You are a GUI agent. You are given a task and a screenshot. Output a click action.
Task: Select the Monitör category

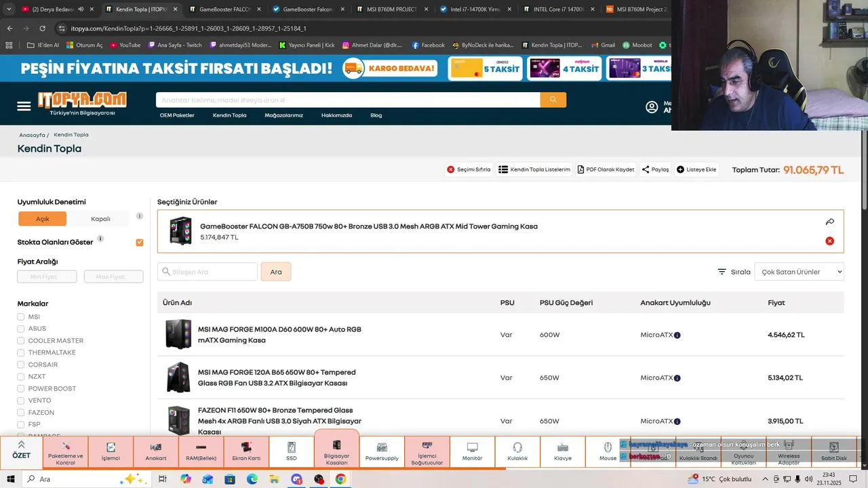coord(473,453)
